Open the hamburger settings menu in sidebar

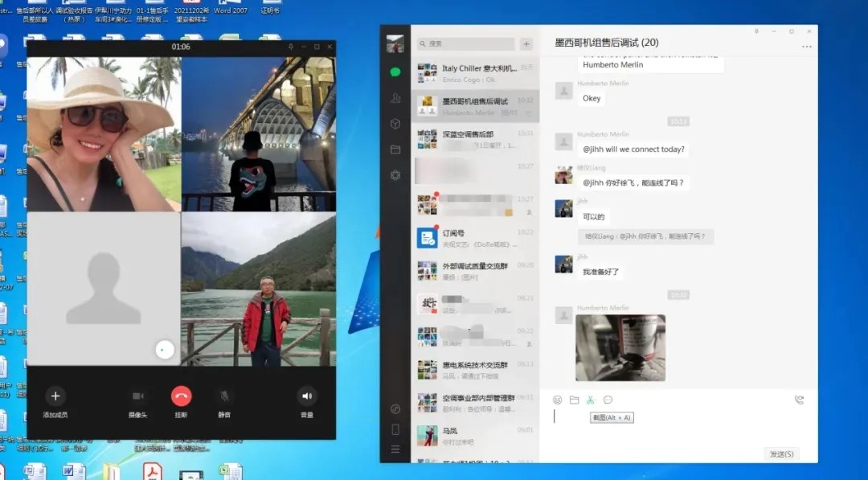click(395, 449)
